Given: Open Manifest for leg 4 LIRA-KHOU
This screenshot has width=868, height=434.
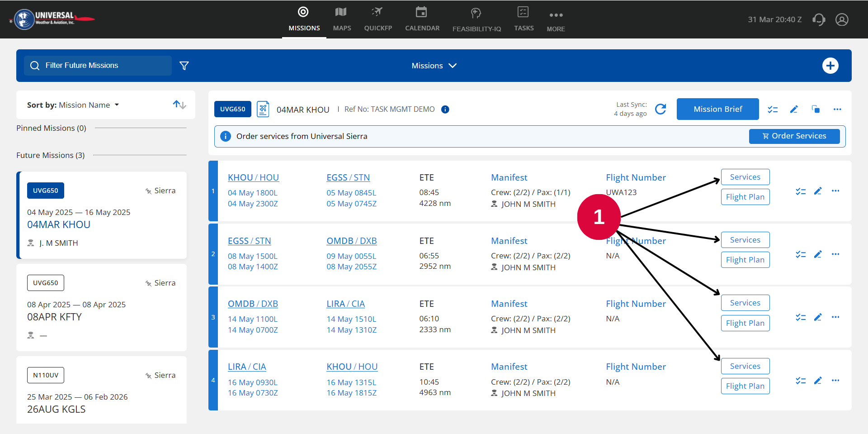Looking at the screenshot, I should 509,367.
